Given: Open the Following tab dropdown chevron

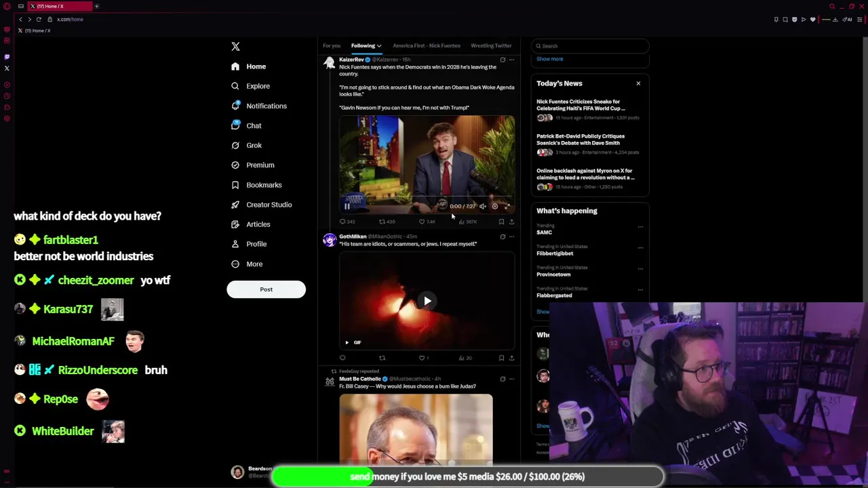Looking at the screenshot, I should pyautogui.click(x=378, y=46).
